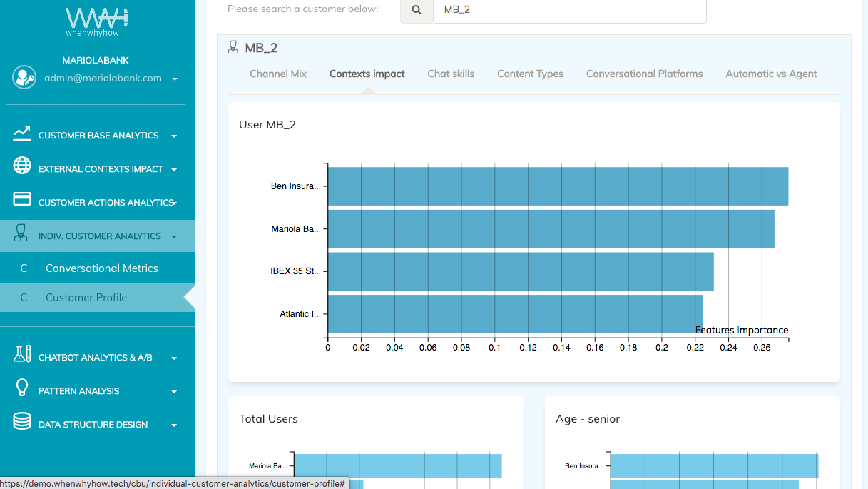Select the Contexts impact tab
Screen dimensions: 868x489
click(x=367, y=74)
